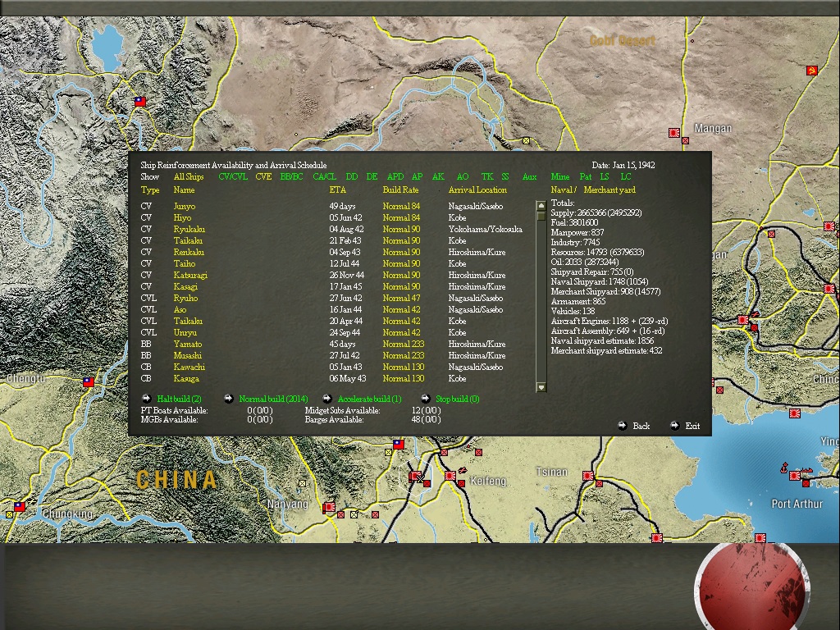Select the Japanese unit icon near Nanyang
This screenshot has width=840, height=630.
(x=329, y=507)
